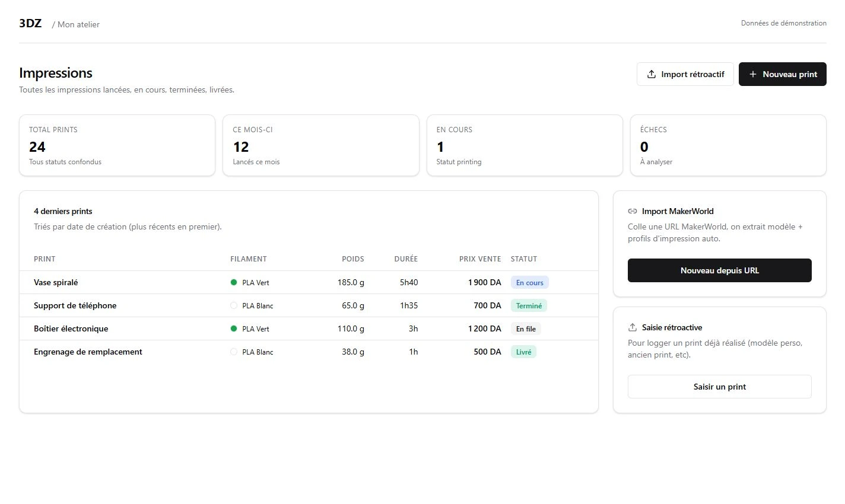Click the 3DZ logo
This screenshot has width=845, height=504.
30,23
